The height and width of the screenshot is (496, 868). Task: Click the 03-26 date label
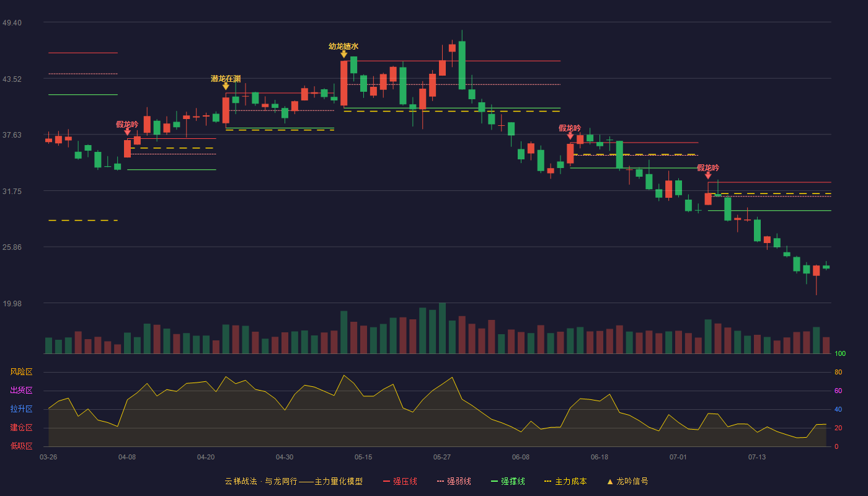pos(48,457)
